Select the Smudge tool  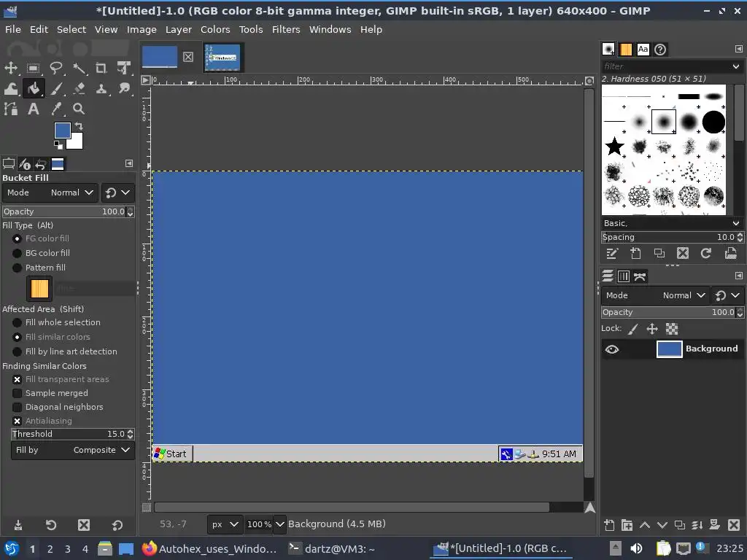tap(124, 88)
